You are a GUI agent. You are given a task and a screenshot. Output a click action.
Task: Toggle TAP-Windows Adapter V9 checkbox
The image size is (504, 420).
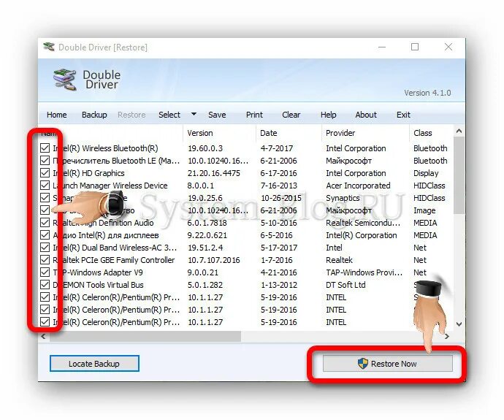point(45,272)
